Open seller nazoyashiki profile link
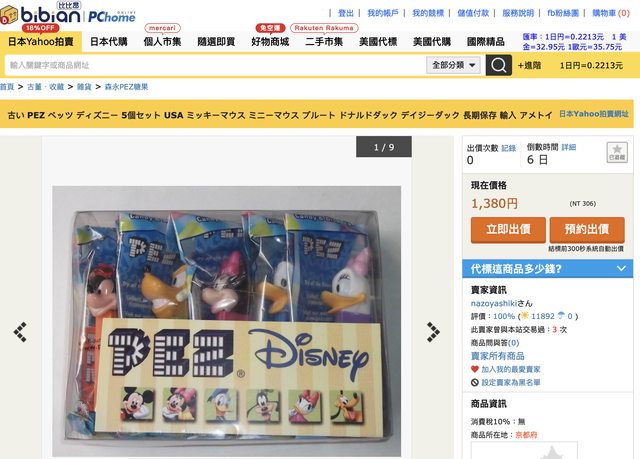Viewport: 640px width, 459px height. [493, 303]
